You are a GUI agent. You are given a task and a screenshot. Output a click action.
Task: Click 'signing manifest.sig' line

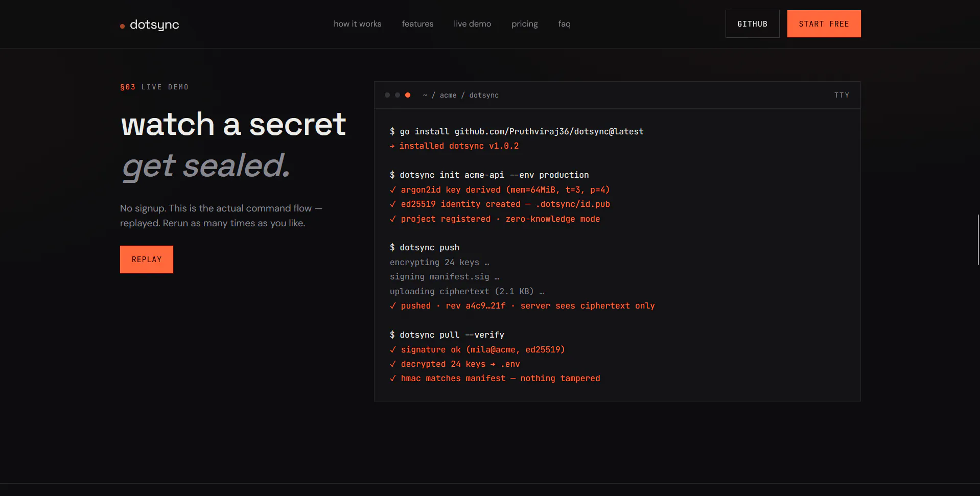pyautogui.click(x=445, y=276)
